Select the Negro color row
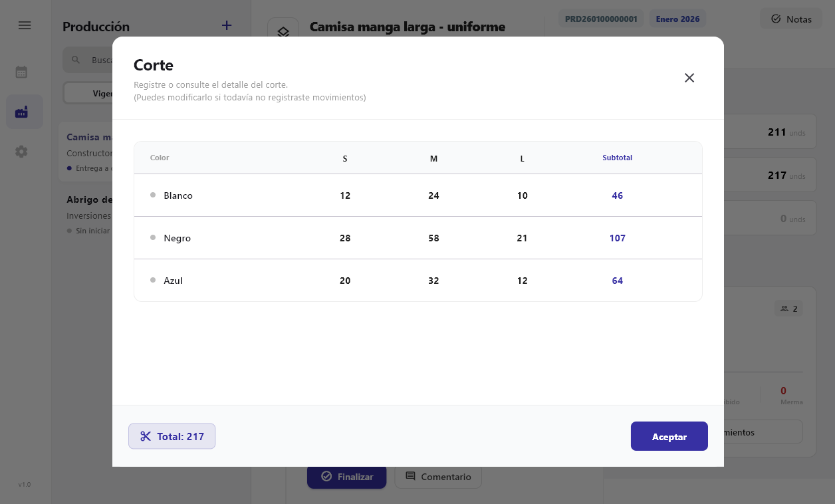The height and width of the screenshot is (504, 835). click(177, 238)
